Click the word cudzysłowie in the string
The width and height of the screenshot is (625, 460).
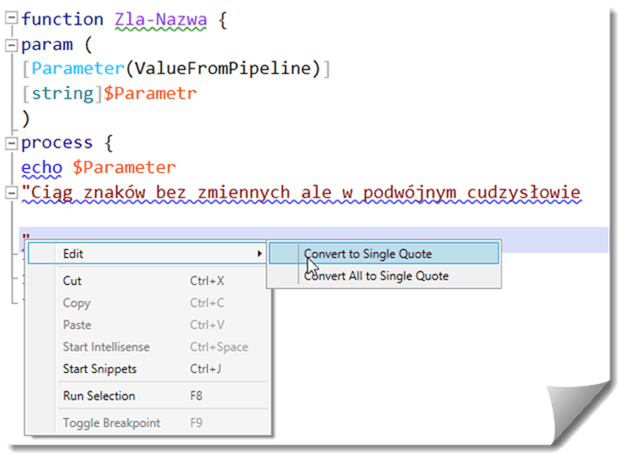pyautogui.click(x=524, y=193)
